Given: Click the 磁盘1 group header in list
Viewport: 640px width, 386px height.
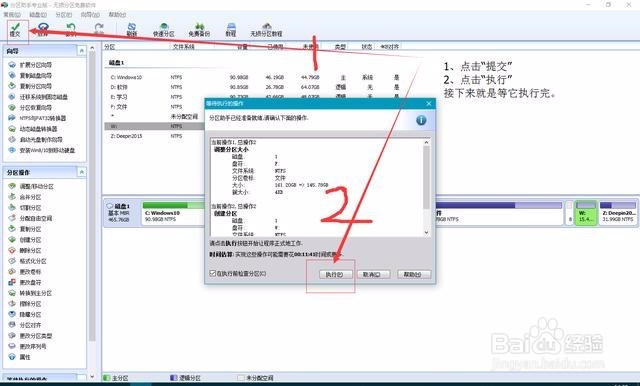Looking at the screenshot, I should [116, 62].
